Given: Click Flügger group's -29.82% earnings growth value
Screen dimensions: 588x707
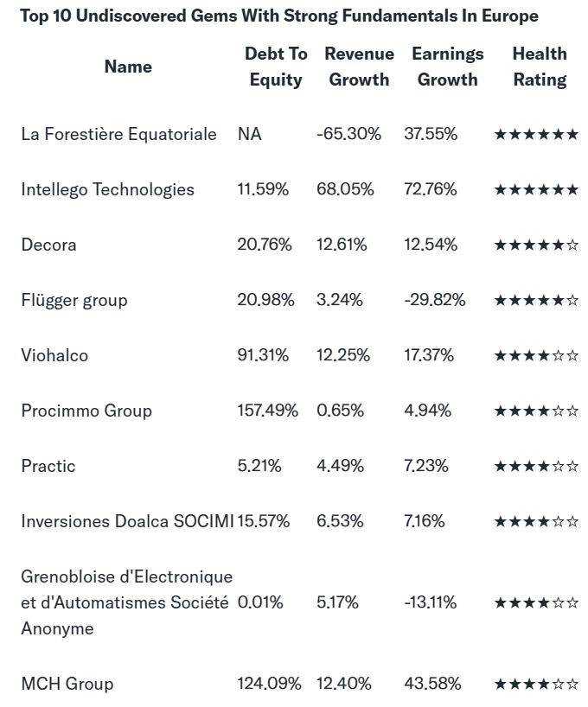Looking at the screenshot, I should (x=434, y=300).
